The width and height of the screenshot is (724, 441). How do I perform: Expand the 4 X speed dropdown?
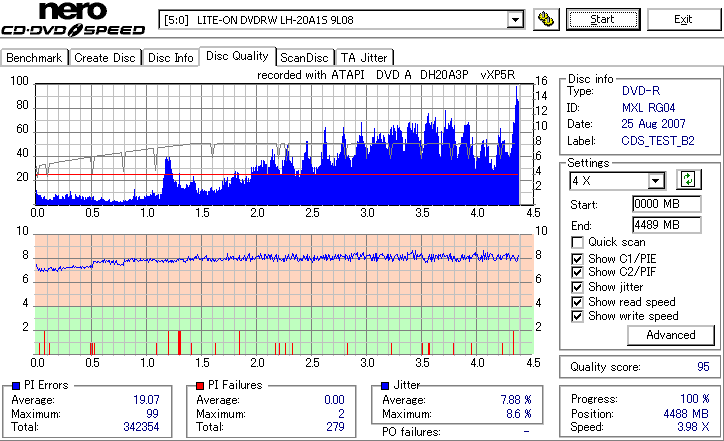[x=656, y=181]
